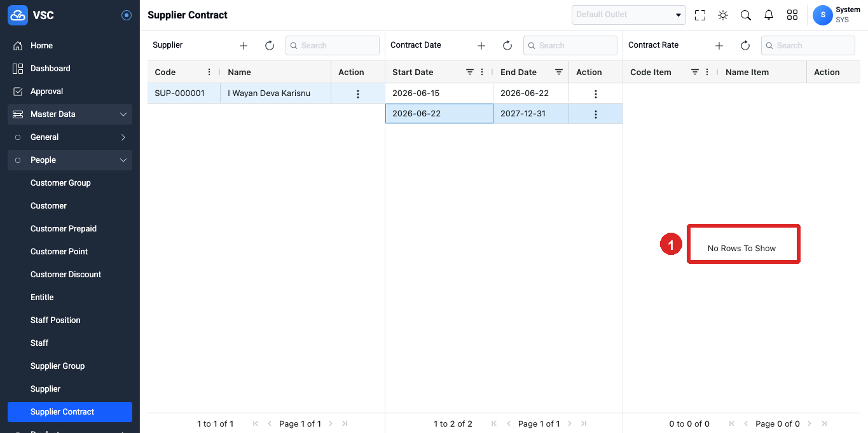Open Start Date column filter icon
Image resolution: width=868 pixels, height=433 pixels.
pos(470,72)
